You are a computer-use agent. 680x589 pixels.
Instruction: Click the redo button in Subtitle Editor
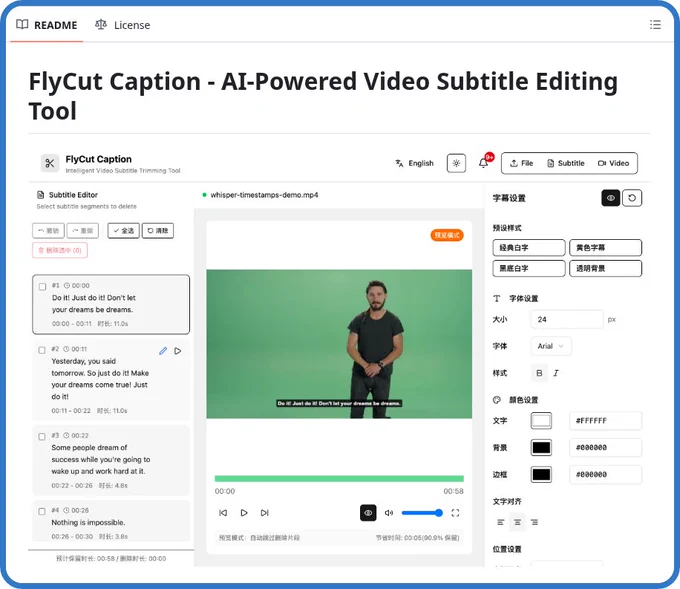point(82,231)
